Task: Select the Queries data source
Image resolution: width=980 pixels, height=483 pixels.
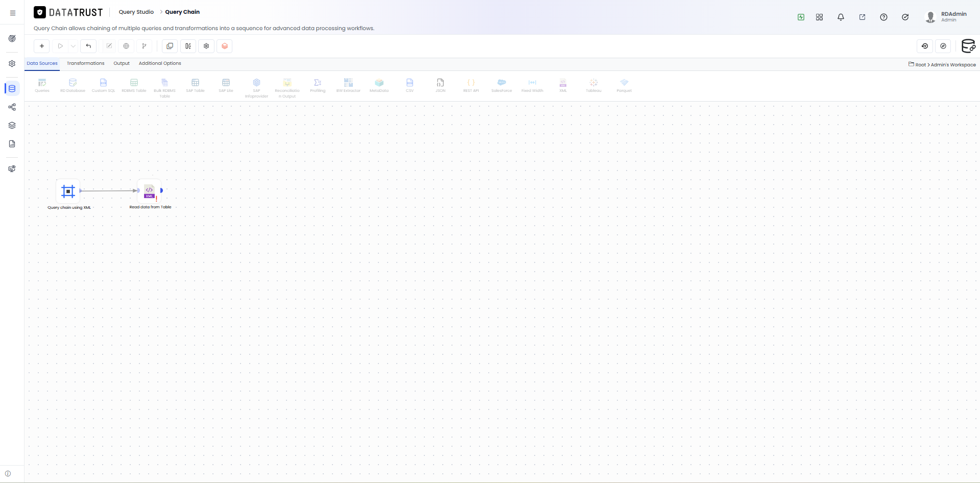Action: pos(42,85)
